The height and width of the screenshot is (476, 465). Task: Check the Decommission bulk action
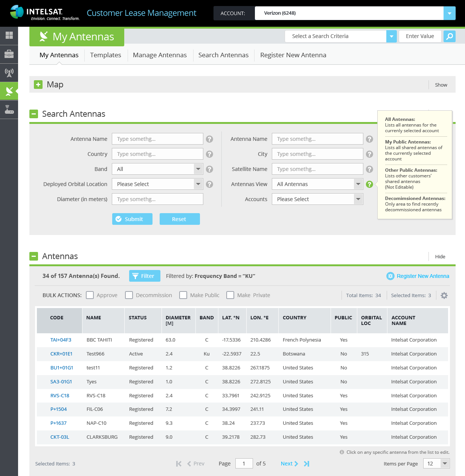click(x=129, y=295)
